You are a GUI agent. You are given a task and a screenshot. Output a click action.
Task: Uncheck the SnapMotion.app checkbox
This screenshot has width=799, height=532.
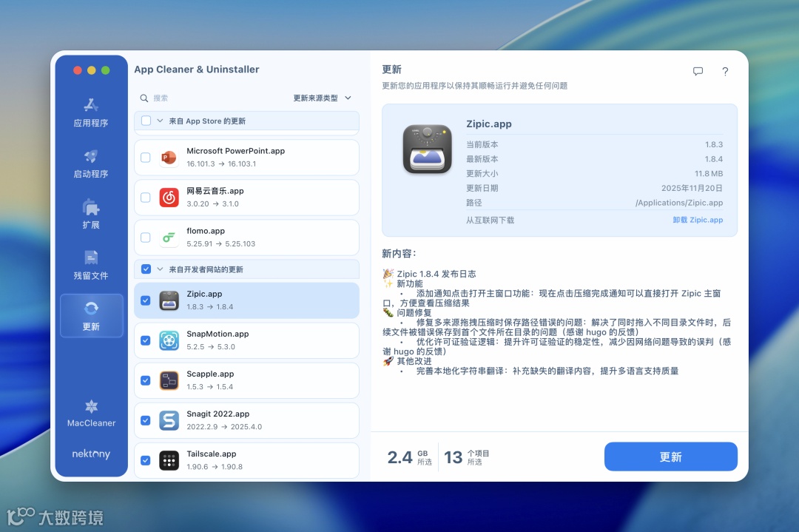click(145, 340)
